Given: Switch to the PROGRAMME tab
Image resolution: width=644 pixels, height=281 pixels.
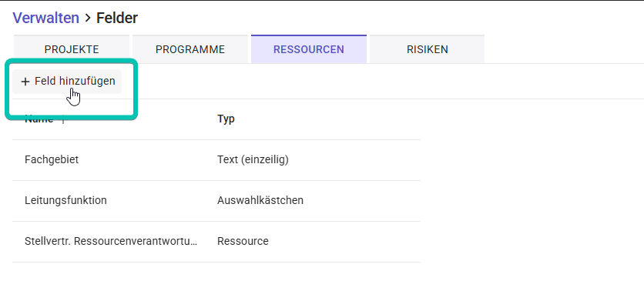Looking at the screenshot, I should [190, 49].
